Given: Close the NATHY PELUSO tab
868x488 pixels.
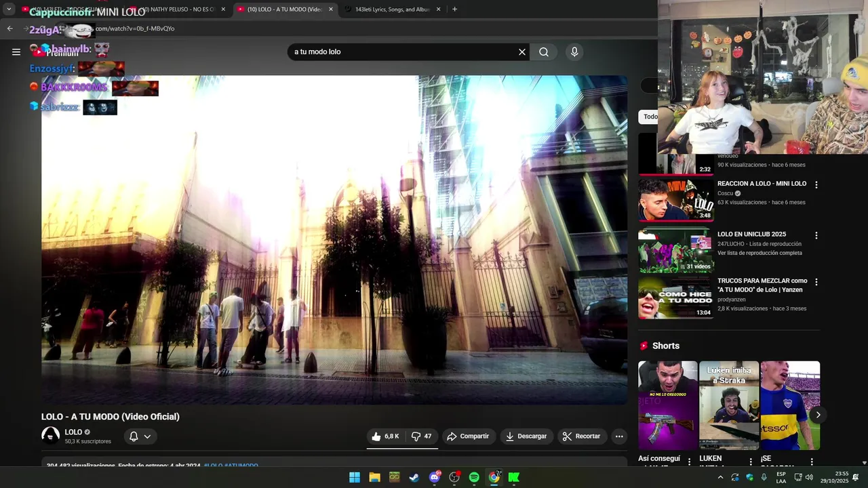Looking at the screenshot, I should click(x=223, y=9).
